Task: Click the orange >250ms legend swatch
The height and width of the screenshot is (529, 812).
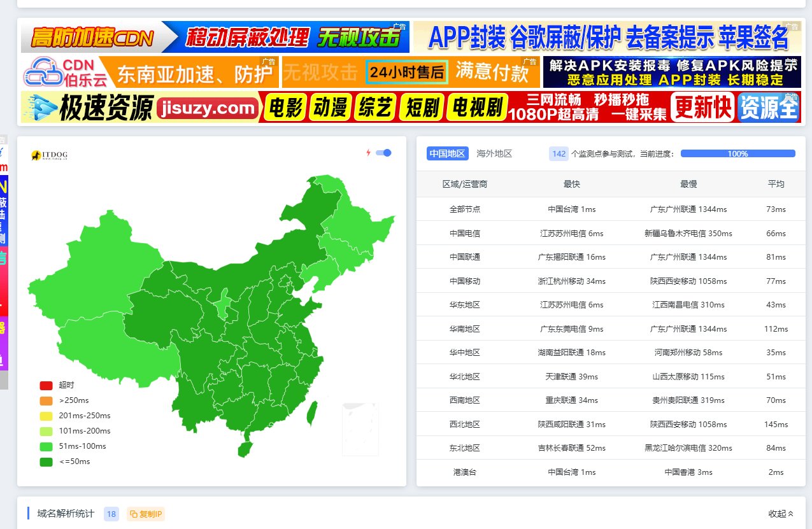Action: coord(46,400)
